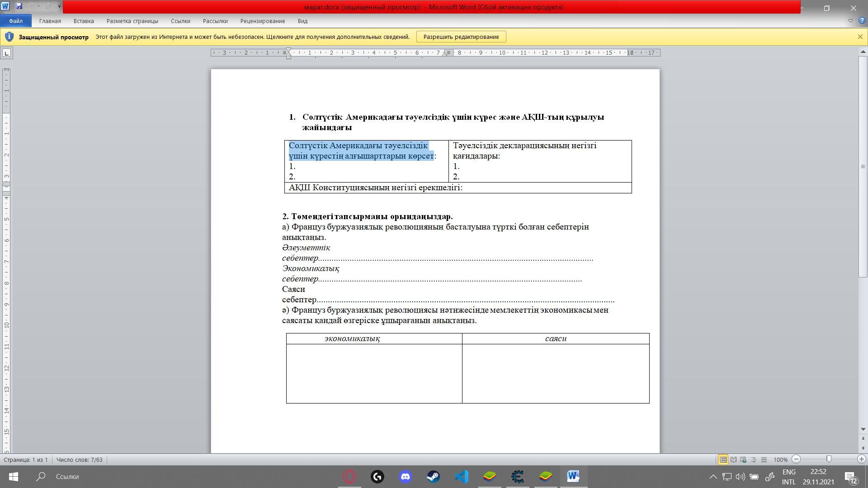868x488 pixels.
Task: Click the Save icon in quick access toolbar
Action: pos(19,6)
